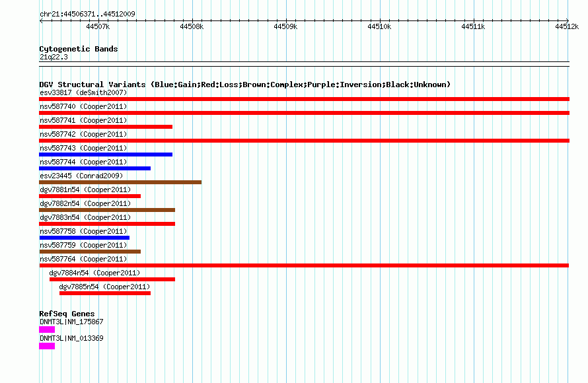Open the dgv7882n54 (Cooper2011) label
The height and width of the screenshot is (383, 588).
85,203
